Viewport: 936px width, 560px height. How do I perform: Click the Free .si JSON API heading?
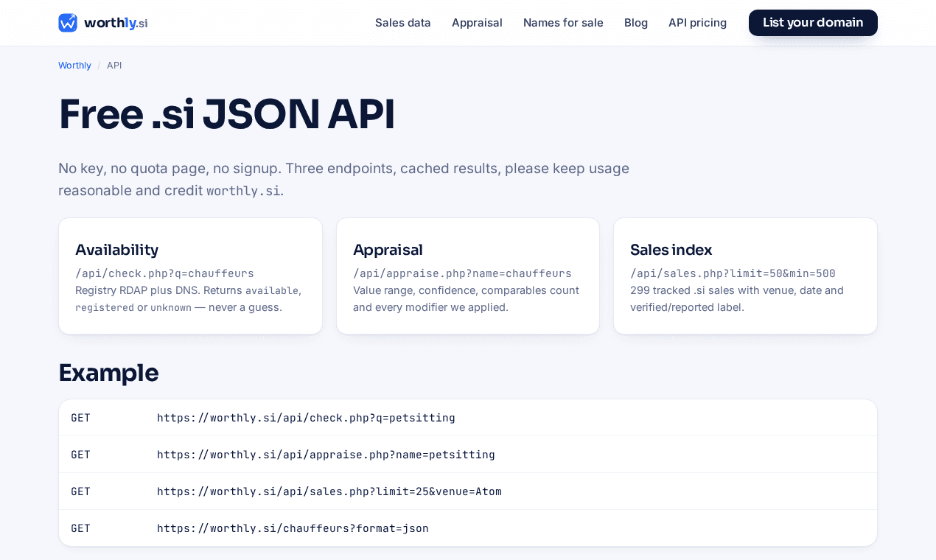pos(226,114)
